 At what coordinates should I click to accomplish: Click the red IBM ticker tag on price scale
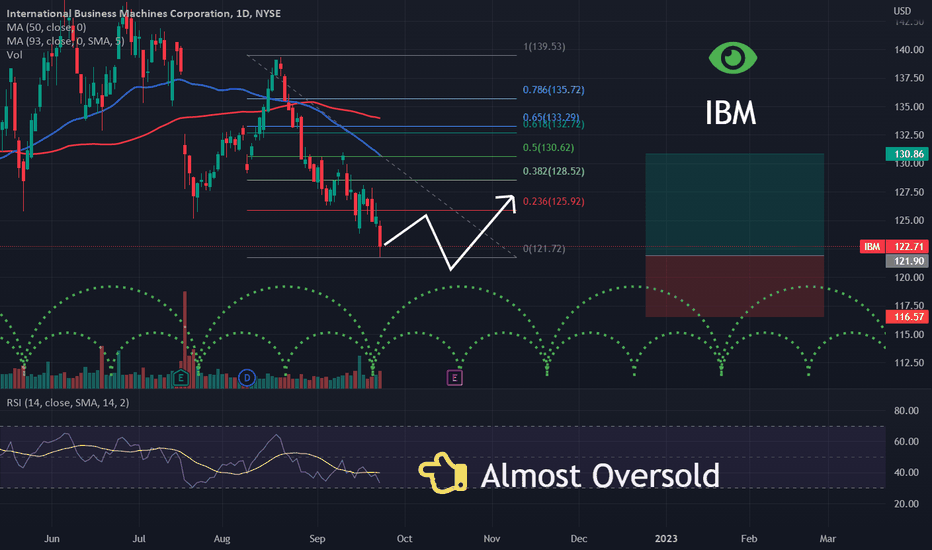tap(872, 246)
